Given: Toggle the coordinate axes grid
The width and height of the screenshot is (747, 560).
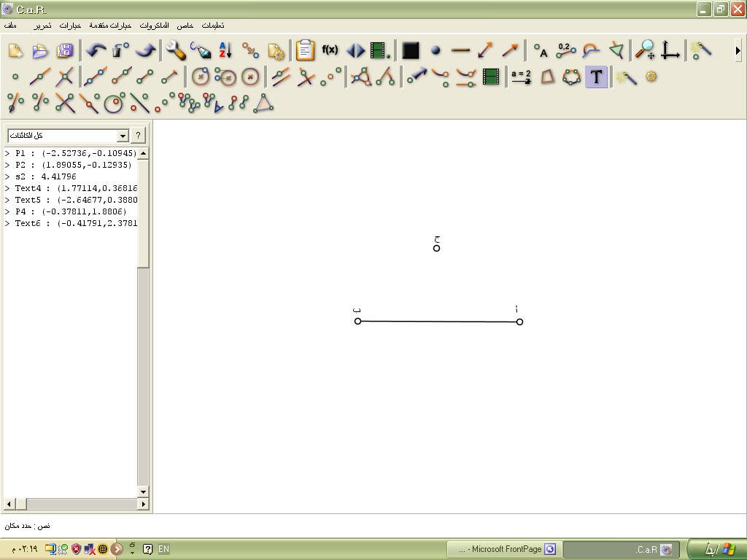Looking at the screenshot, I should 670,50.
